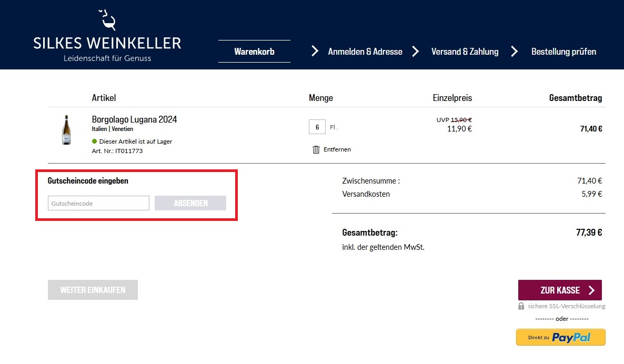Click the Zwischensumme label
Viewport: 624px width, 364px height.
tap(371, 180)
